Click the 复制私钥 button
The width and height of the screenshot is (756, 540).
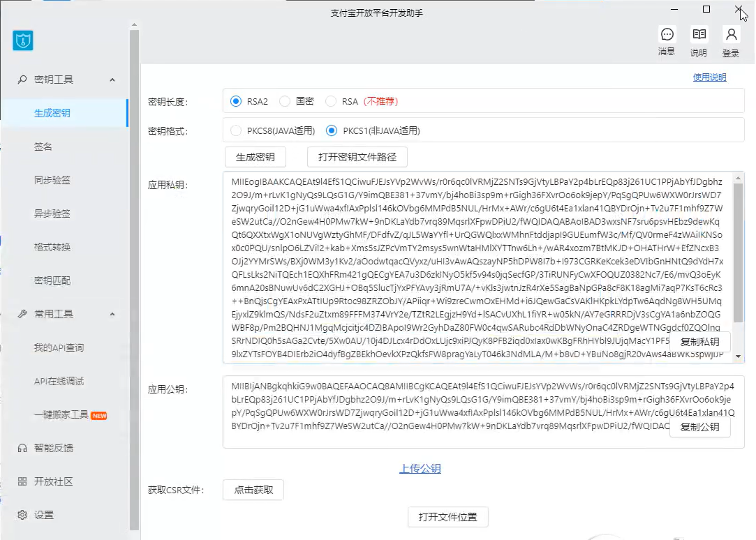click(699, 342)
